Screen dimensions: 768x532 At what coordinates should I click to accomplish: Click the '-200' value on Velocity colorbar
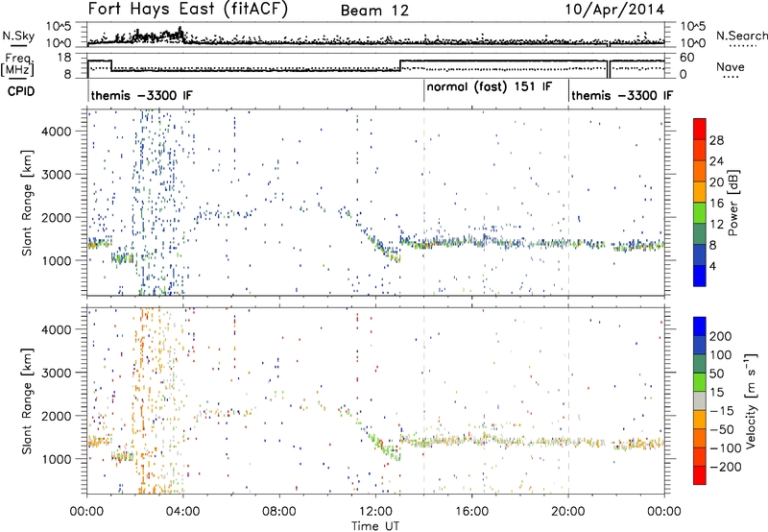pyautogui.click(x=725, y=467)
